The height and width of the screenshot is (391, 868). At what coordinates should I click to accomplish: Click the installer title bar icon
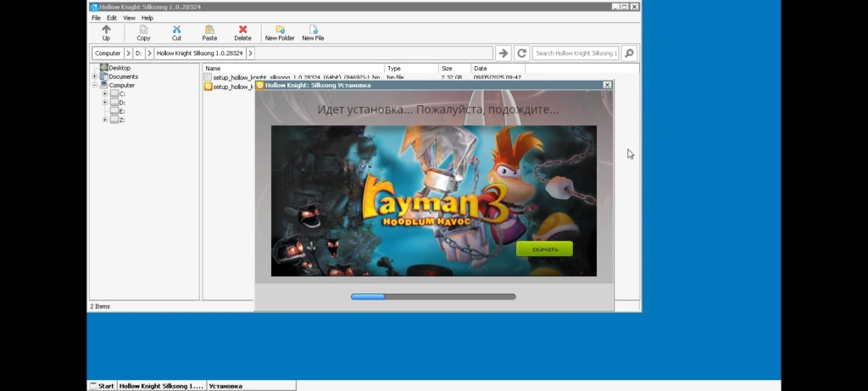[260, 85]
